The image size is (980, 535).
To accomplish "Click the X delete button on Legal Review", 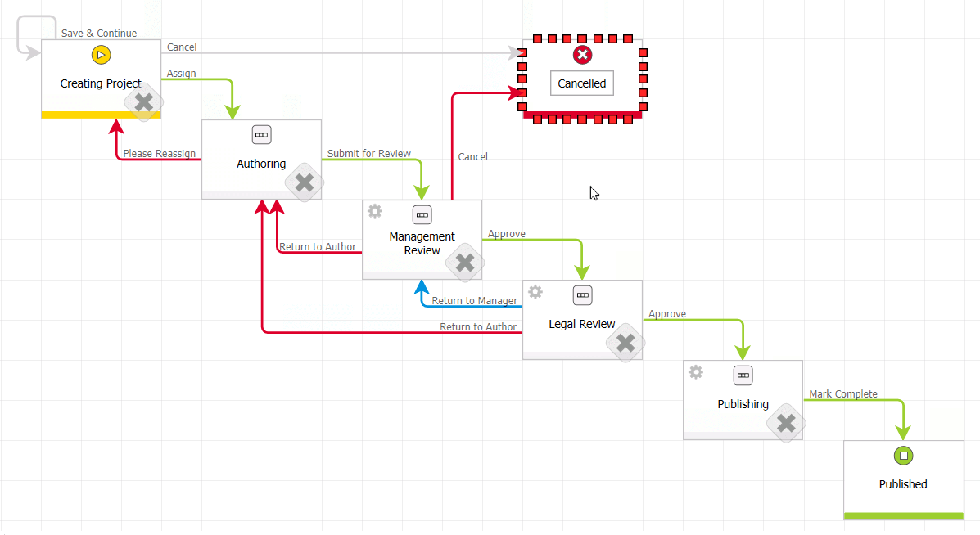I will (x=625, y=343).
